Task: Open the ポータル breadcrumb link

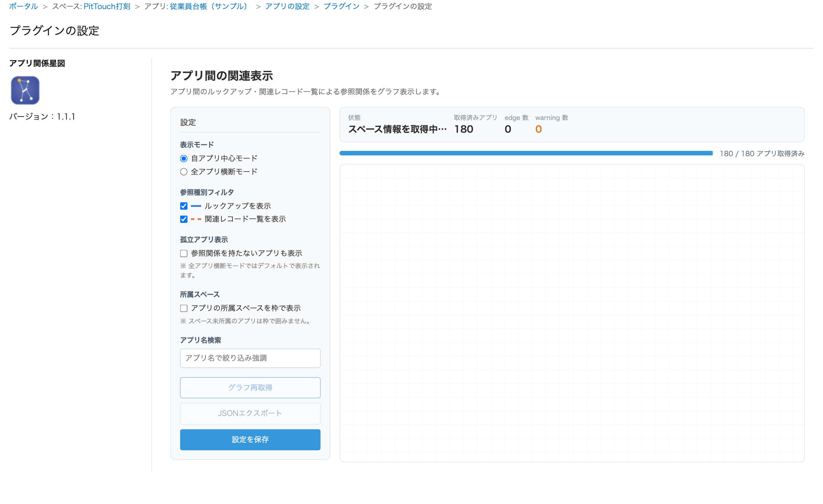Action: [x=24, y=6]
